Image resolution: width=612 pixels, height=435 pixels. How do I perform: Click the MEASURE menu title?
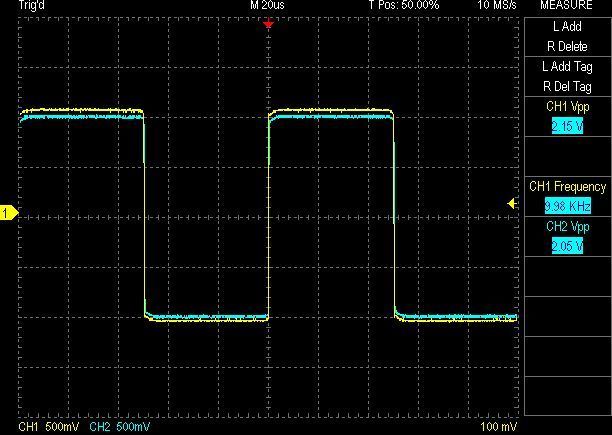(x=566, y=5)
